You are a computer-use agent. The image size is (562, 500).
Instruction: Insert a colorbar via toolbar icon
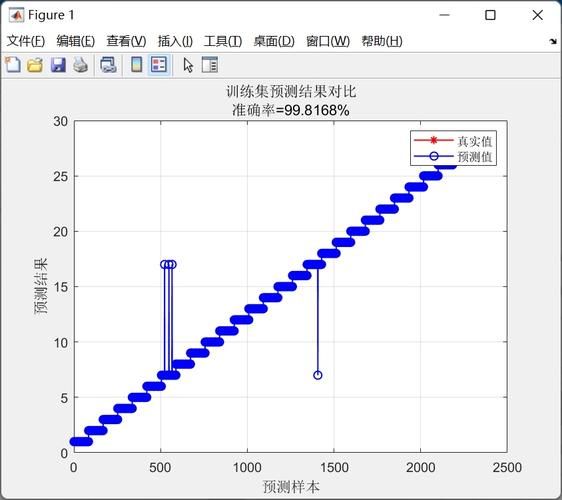point(137,65)
